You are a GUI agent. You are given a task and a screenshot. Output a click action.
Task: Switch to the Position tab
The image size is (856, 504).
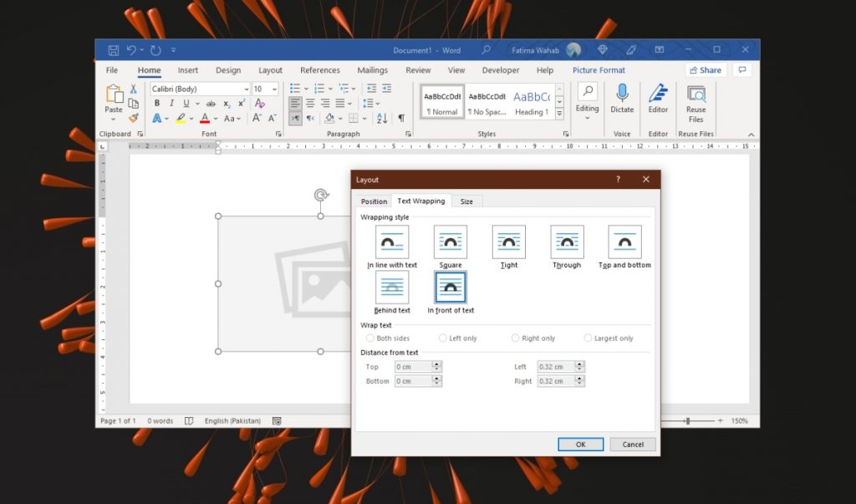tap(373, 201)
